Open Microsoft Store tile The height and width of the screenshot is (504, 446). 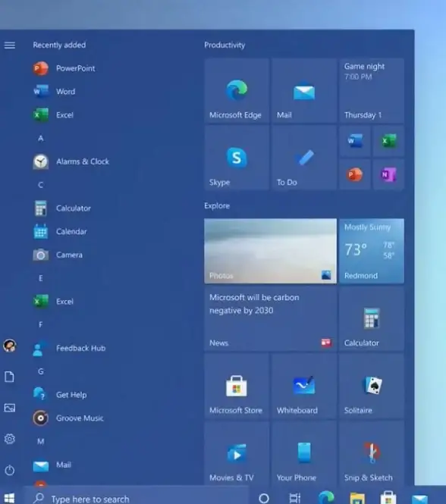pos(237,386)
